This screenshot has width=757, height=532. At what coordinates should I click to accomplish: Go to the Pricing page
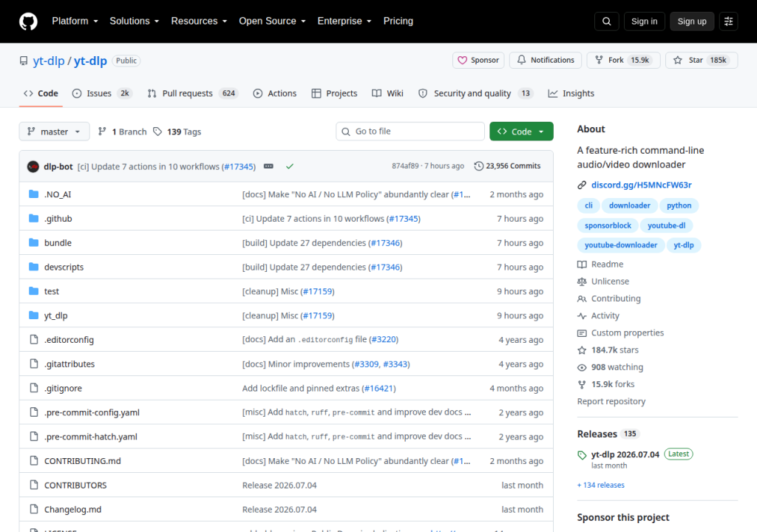tap(398, 21)
